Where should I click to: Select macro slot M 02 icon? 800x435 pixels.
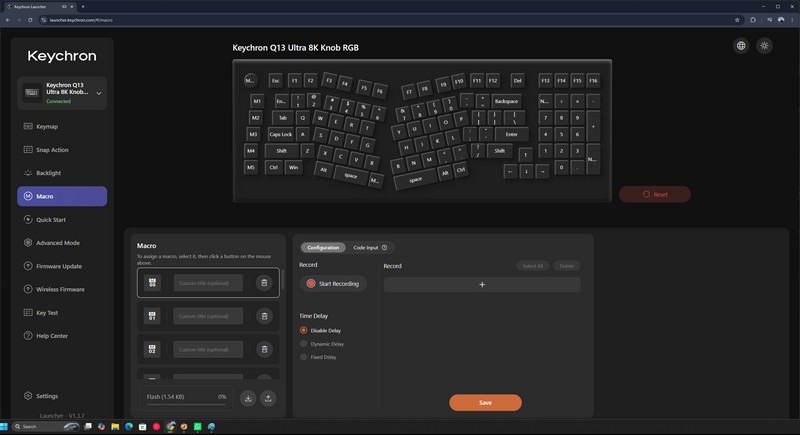pos(152,349)
